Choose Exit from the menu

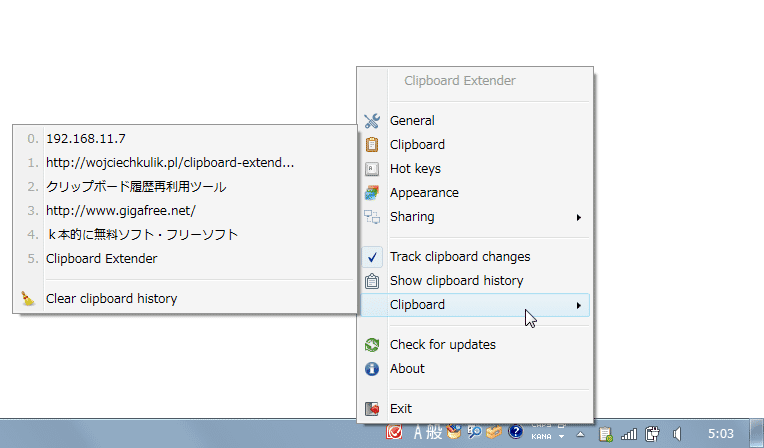tap(475, 409)
